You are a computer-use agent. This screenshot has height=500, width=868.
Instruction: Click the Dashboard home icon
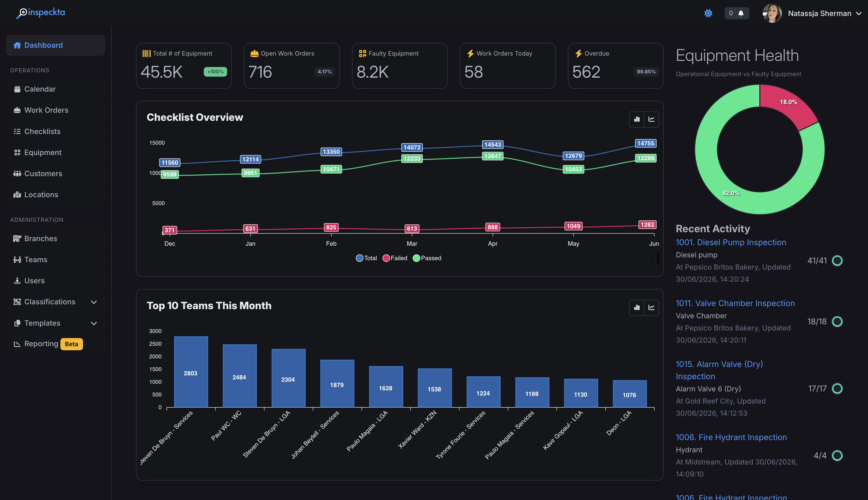click(x=17, y=45)
